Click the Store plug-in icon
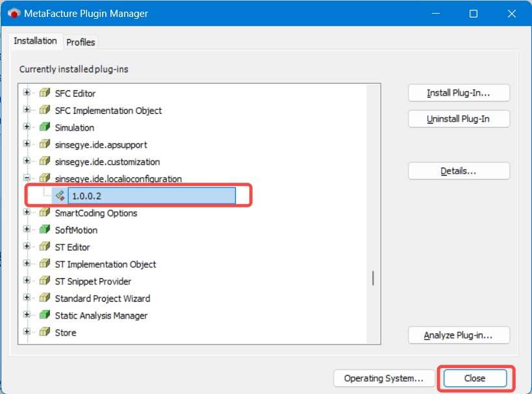Screen dimensions: 532x394 [44, 332]
